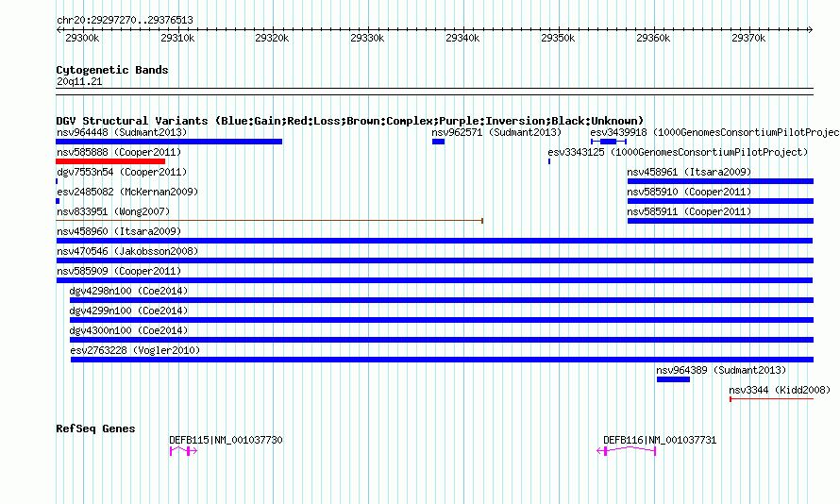The height and width of the screenshot is (504, 840).
Task: Select the nsv458960 blue bar
Action: click(434, 241)
